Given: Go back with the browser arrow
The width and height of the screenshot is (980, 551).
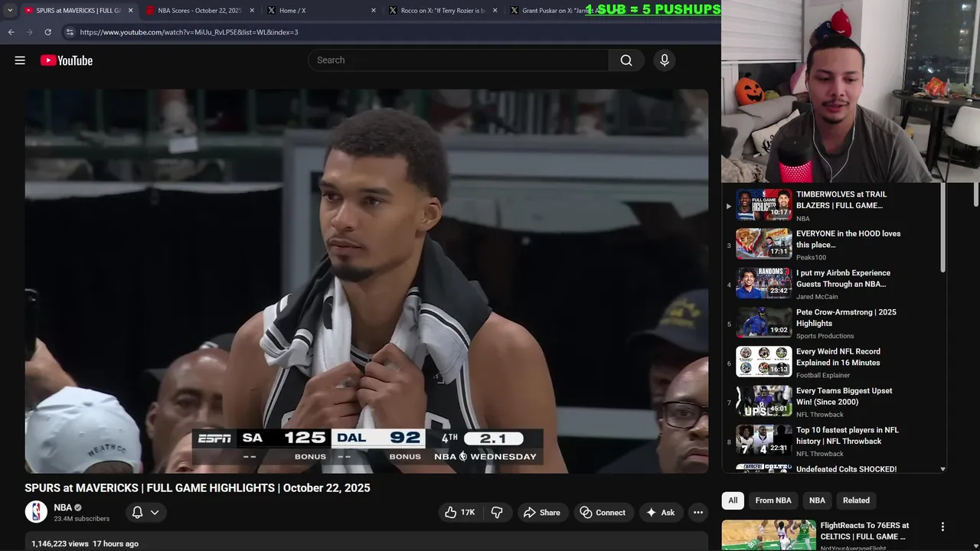Looking at the screenshot, I should [x=11, y=32].
